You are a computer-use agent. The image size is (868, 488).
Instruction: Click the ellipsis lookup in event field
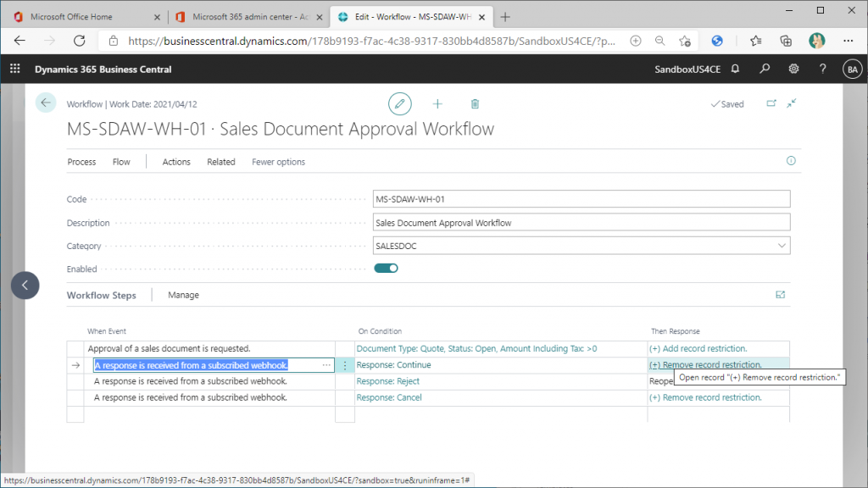click(326, 365)
